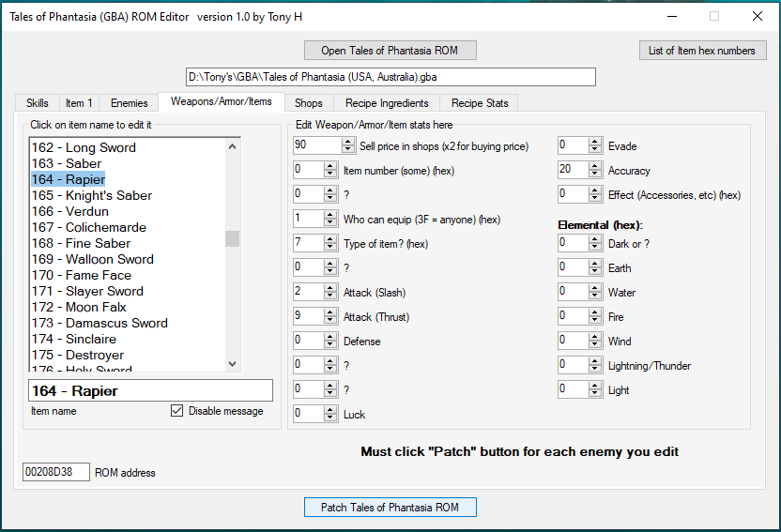
Task: Toggle the Disable message checkbox
Action: point(177,411)
